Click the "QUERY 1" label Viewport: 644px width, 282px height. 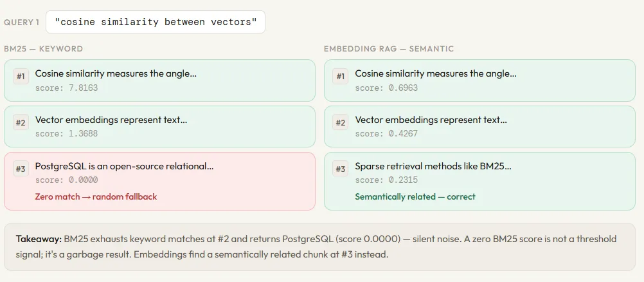pyautogui.click(x=22, y=22)
